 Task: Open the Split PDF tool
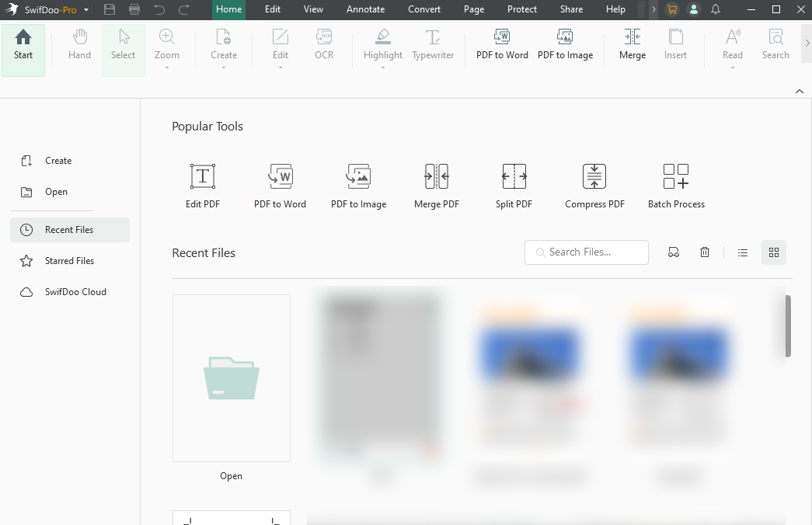(x=514, y=185)
